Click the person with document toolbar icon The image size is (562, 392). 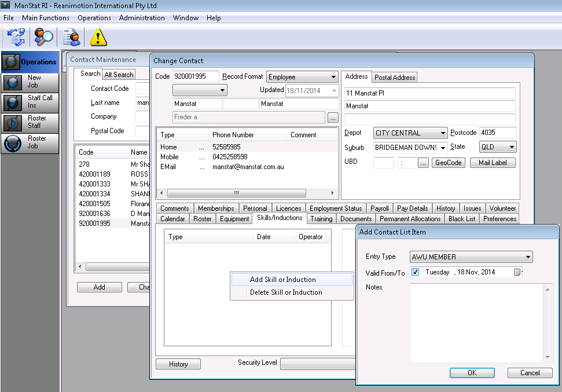tap(71, 37)
